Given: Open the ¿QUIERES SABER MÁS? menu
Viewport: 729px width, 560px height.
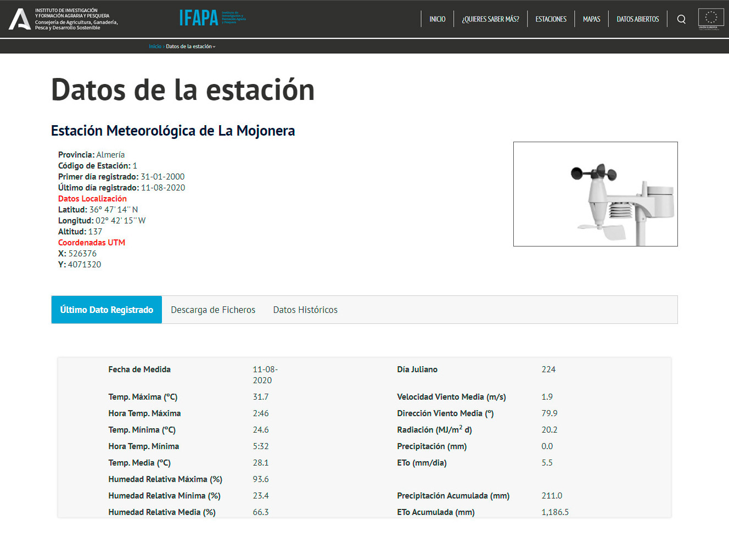Looking at the screenshot, I should [x=490, y=19].
